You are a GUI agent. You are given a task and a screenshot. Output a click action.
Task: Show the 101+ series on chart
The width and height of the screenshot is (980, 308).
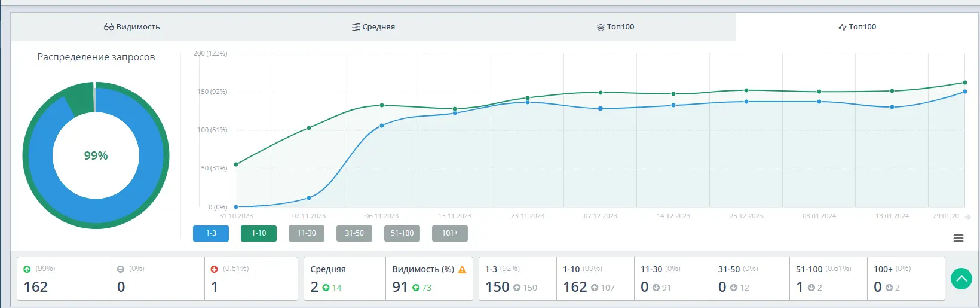point(450,233)
